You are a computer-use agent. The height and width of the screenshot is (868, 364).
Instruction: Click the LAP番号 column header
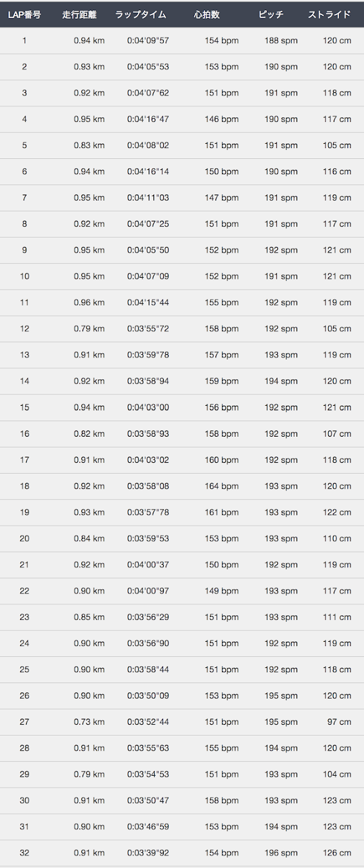pyautogui.click(x=24, y=15)
